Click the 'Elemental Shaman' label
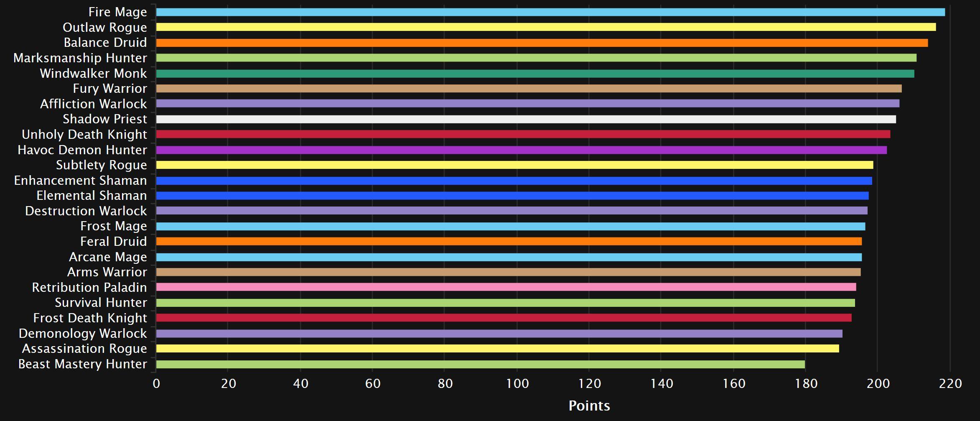 point(92,196)
